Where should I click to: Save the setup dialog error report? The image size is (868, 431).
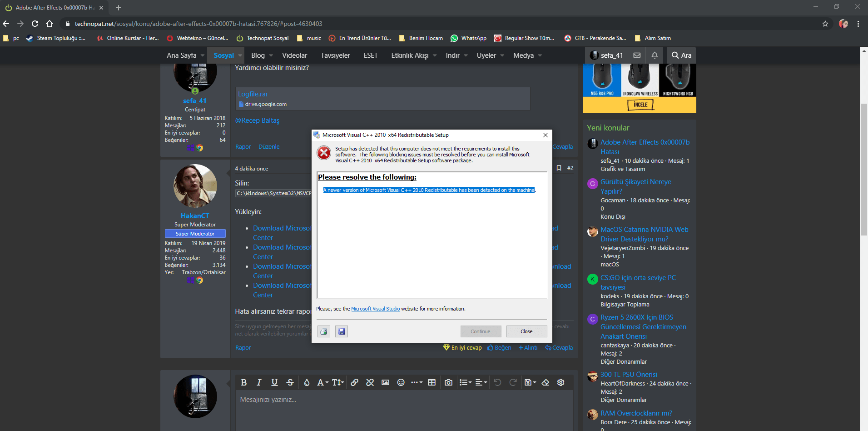342,331
